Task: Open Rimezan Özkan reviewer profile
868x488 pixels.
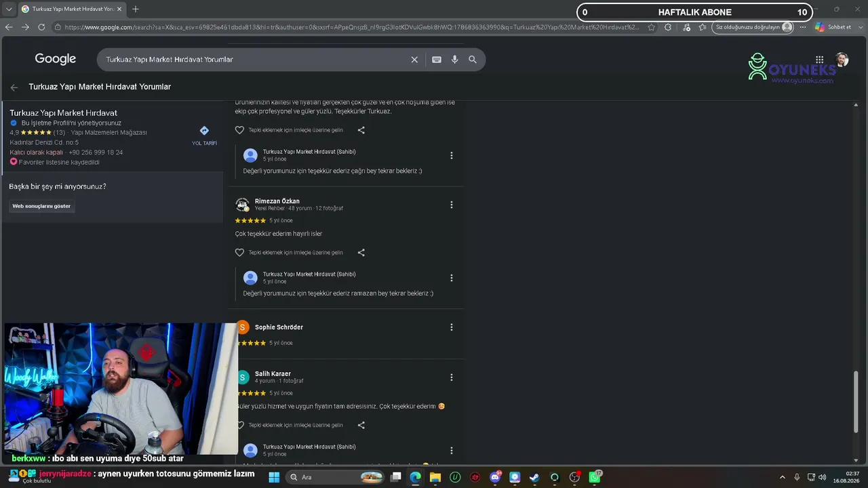Action: coord(277,201)
